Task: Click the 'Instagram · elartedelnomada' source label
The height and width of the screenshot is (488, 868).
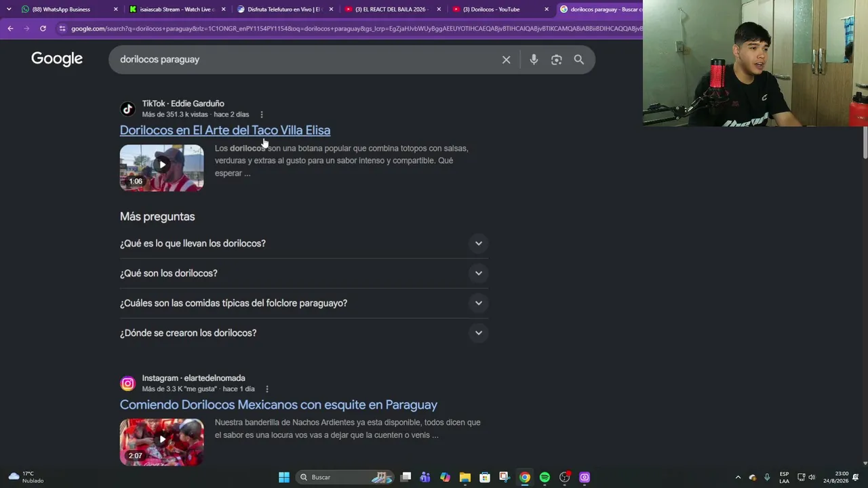Action: coord(194,378)
